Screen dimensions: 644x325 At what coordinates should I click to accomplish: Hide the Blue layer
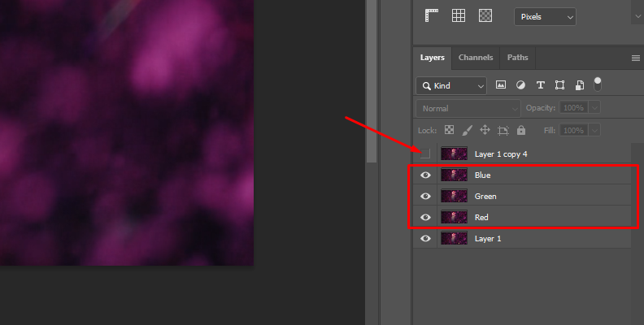point(425,175)
